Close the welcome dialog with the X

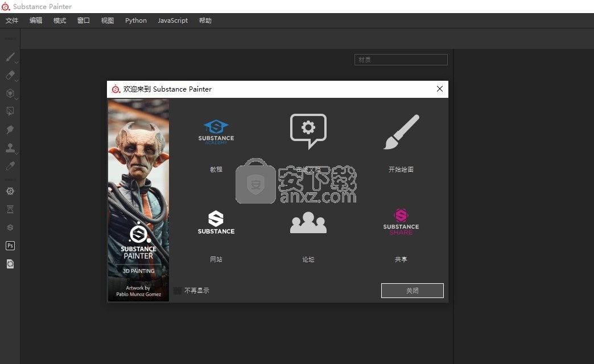(439, 89)
